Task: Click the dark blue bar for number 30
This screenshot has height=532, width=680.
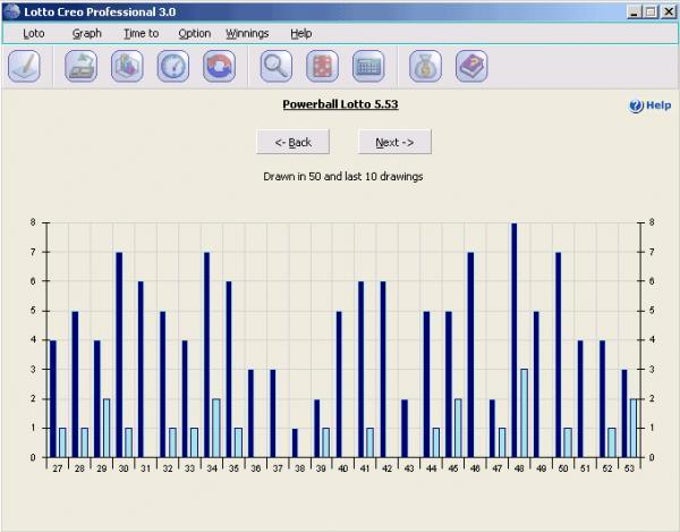Action: [x=119, y=355]
